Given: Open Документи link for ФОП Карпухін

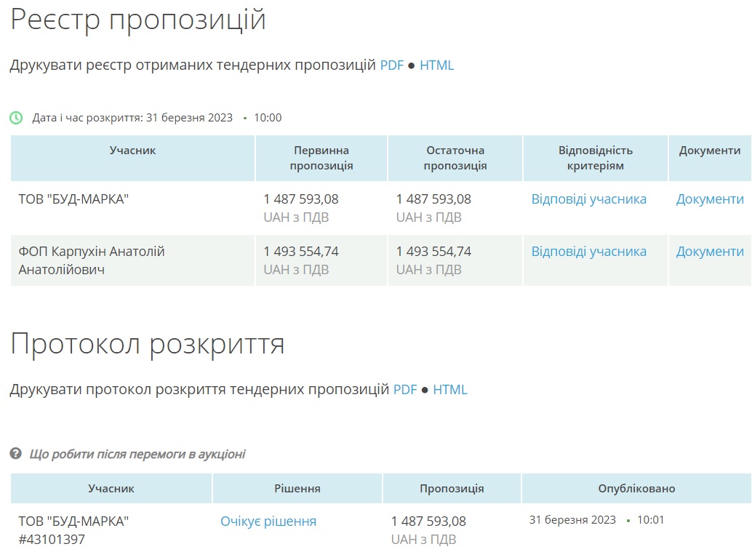Looking at the screenshot, I should pos(710,252).
